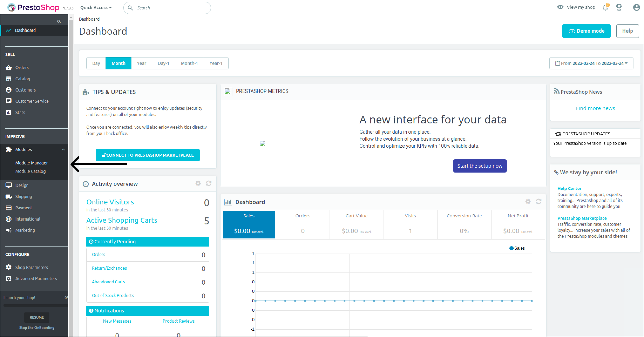Open Module Catalog in sidebar
644x337 pixels.
tap(30, 171)
